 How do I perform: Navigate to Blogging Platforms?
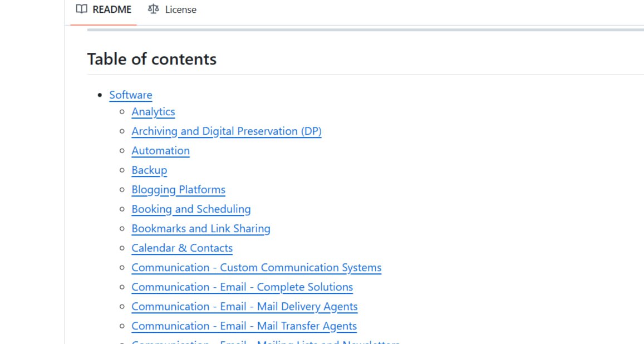178,190
